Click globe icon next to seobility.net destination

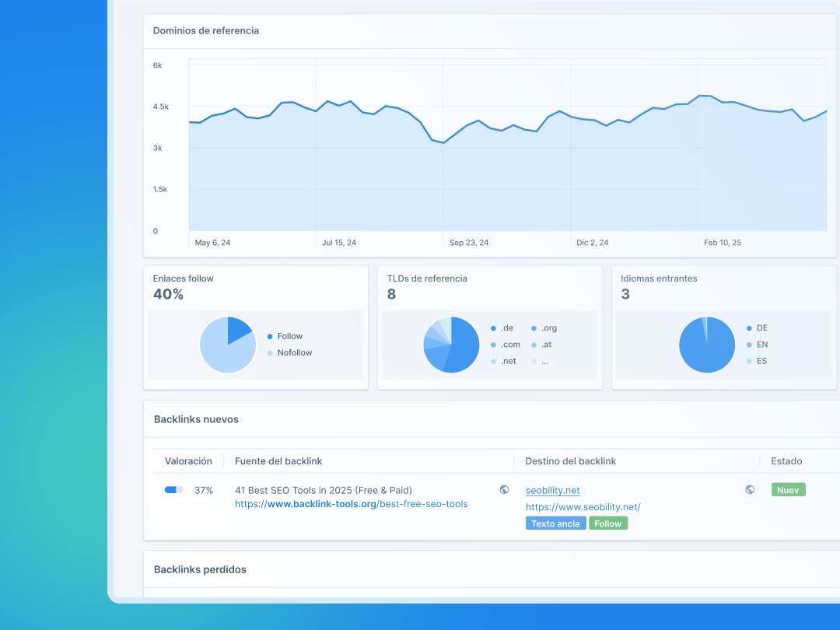751,490
